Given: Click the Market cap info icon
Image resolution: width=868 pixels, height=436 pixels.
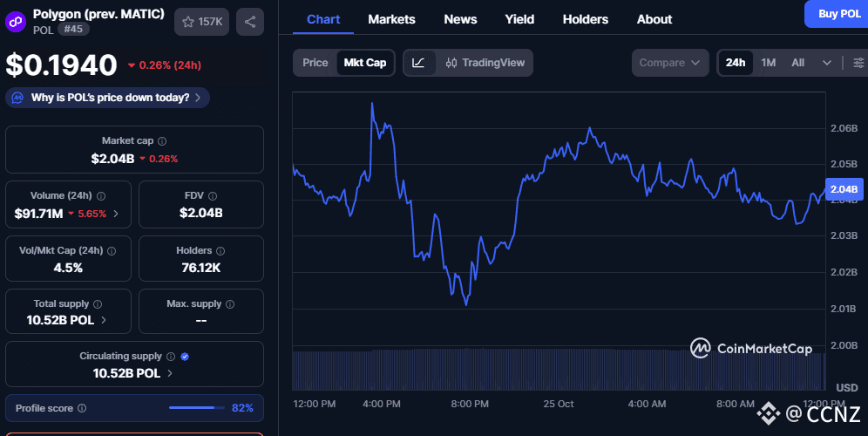Looking at the screenshot, I should pos(162,140).
